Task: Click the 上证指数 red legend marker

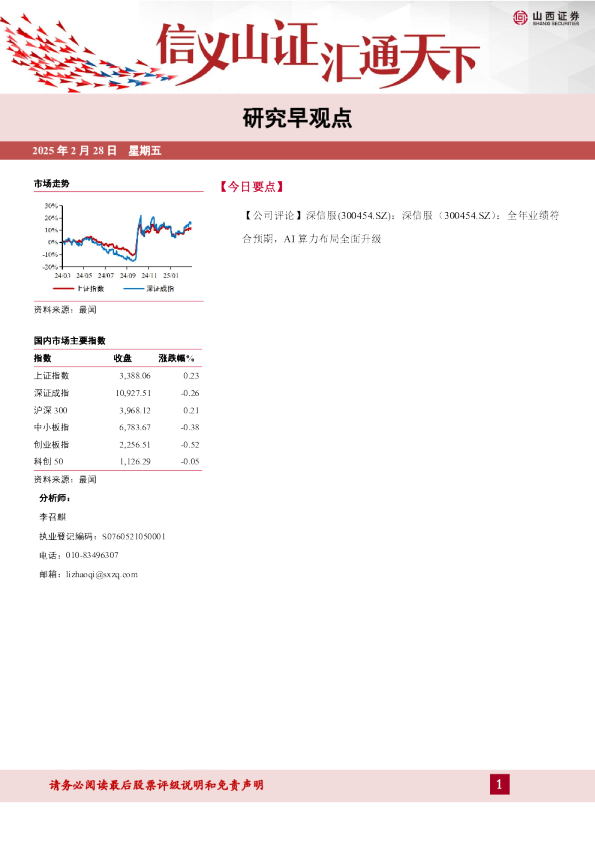Action: coord(63,289)
